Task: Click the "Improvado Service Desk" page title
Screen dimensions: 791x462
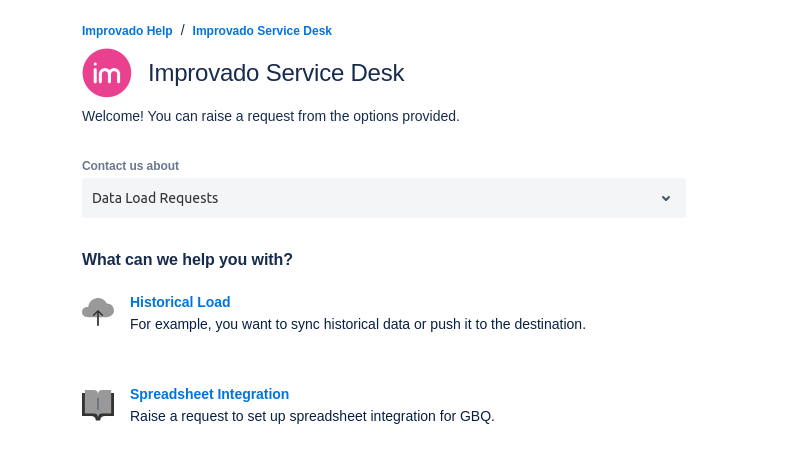Action: click(x=276, y=73)
